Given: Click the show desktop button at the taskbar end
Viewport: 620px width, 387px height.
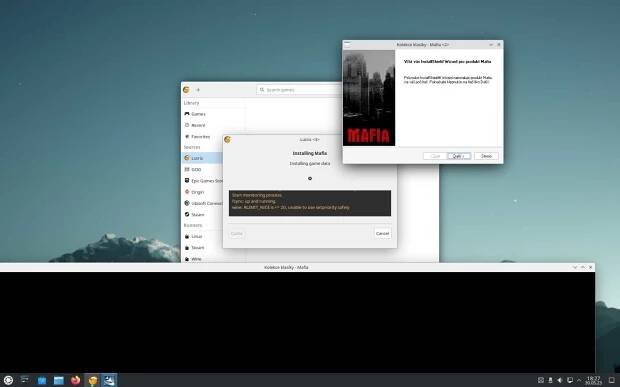Looking at the screenshot, I should tap(611, 380).
